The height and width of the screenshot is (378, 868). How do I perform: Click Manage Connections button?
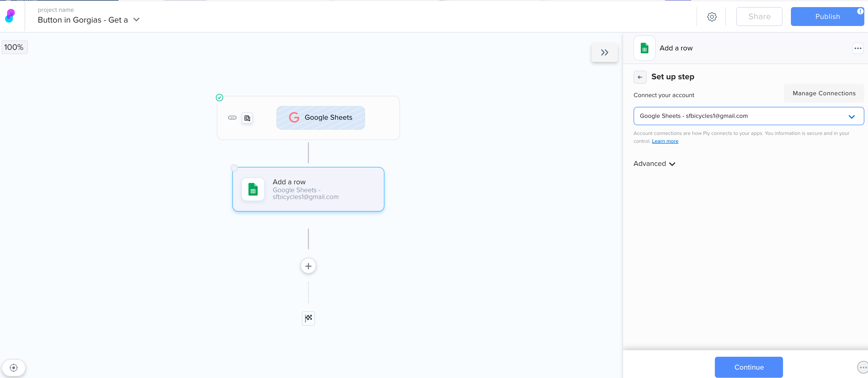pyautogui.click(x=824, y=93)
